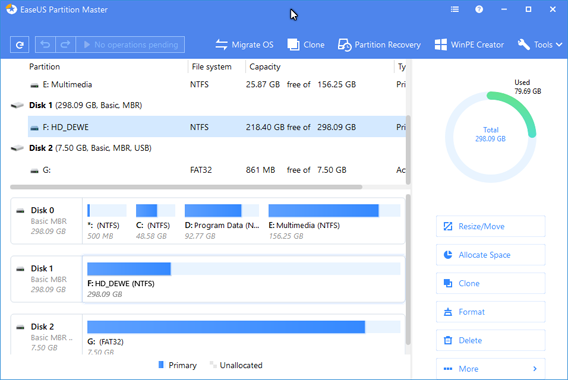
Task: Click the undo arrow icon
Action: 45,45
